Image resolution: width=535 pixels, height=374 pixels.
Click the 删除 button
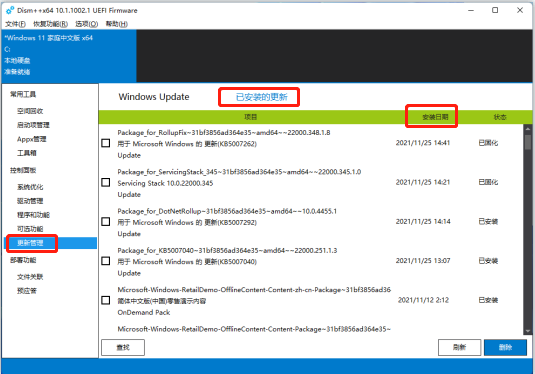pyautogui.click(x=505, y=347)
